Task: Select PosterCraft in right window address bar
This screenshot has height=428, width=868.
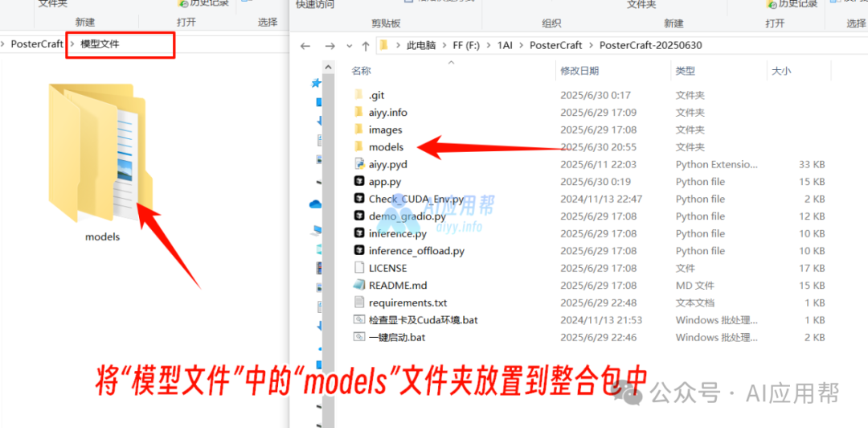Action: coord(555,46)
